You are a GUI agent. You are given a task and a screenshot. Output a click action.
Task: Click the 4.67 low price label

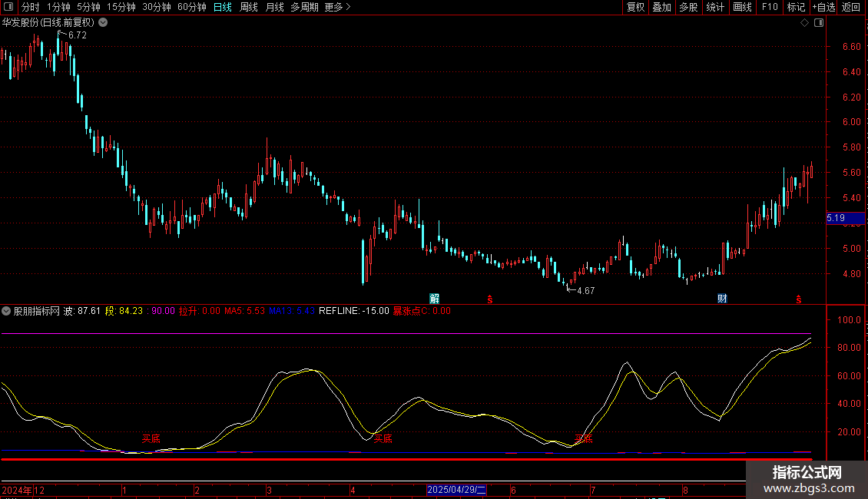pos(585,291)
